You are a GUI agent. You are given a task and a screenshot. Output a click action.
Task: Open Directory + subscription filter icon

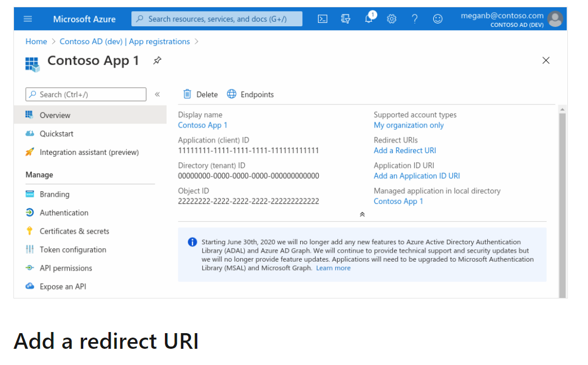(345, 19)
